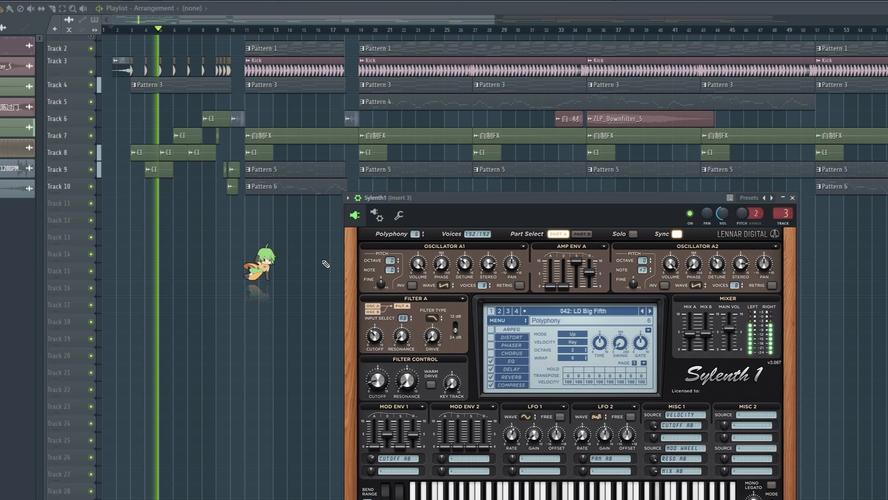888x500 pixels.
Task: Click Presets label in Sylenth1 title bar
Action: (749, 198)
